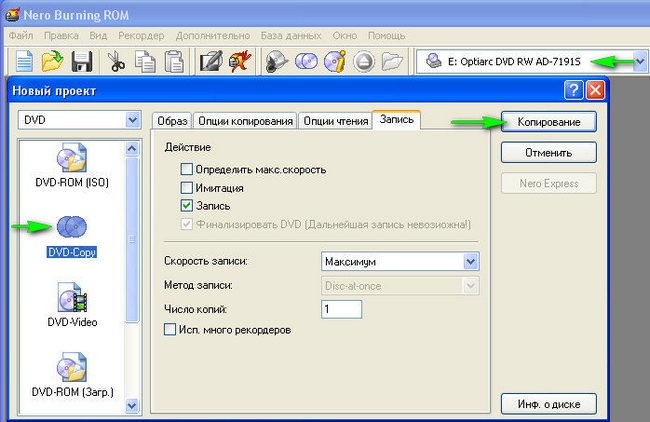
Task: Eject the disc tray icon
Action: click(364, 62)
